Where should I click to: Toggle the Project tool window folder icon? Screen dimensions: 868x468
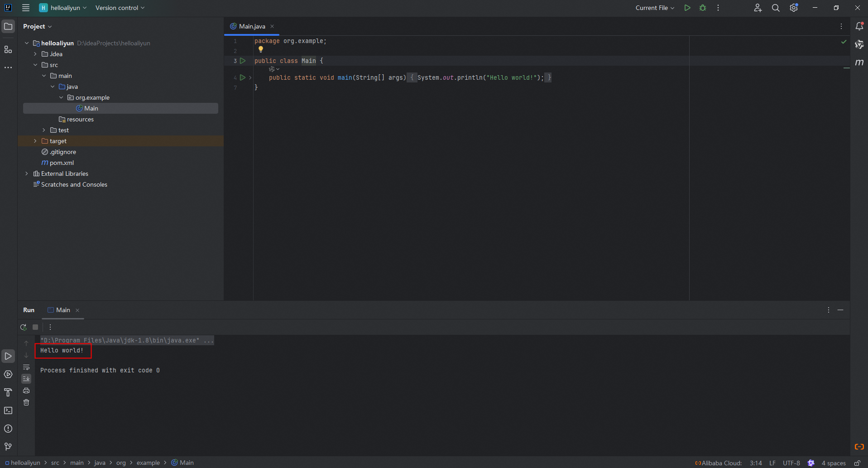(x=8, y=26)
